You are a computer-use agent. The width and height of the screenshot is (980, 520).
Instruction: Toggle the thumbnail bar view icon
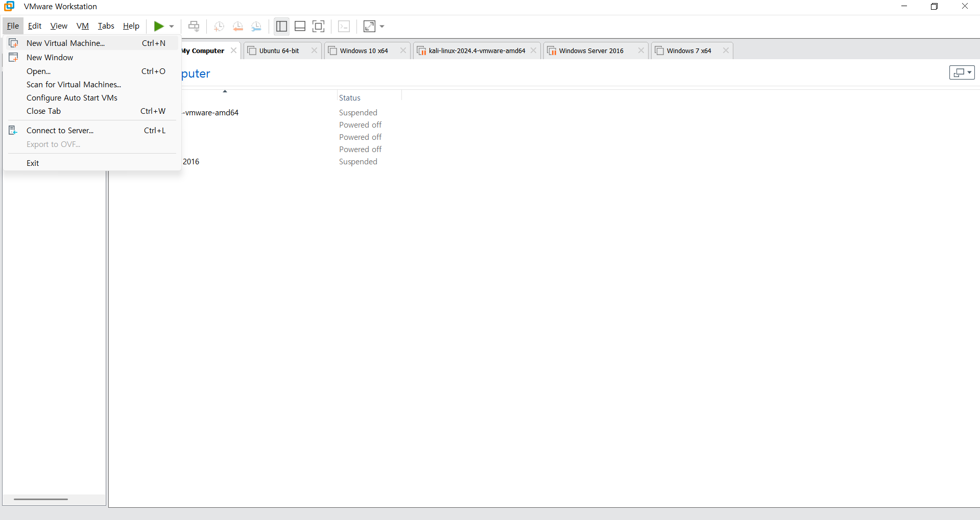click(x=300, y=26)
